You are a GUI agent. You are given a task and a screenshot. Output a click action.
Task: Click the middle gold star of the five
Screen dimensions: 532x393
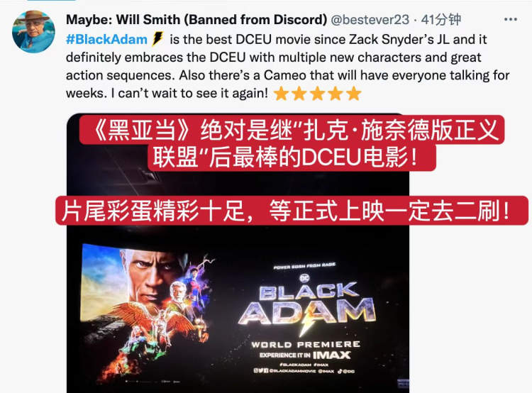coord(318,94)
